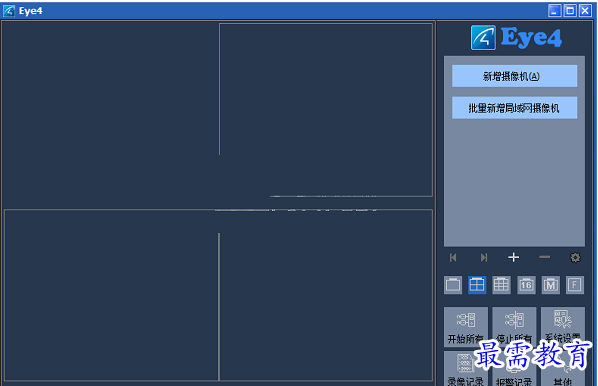Switch to single-view layout
This screenshot has height=386, width=598.
(x=453, y=285)
